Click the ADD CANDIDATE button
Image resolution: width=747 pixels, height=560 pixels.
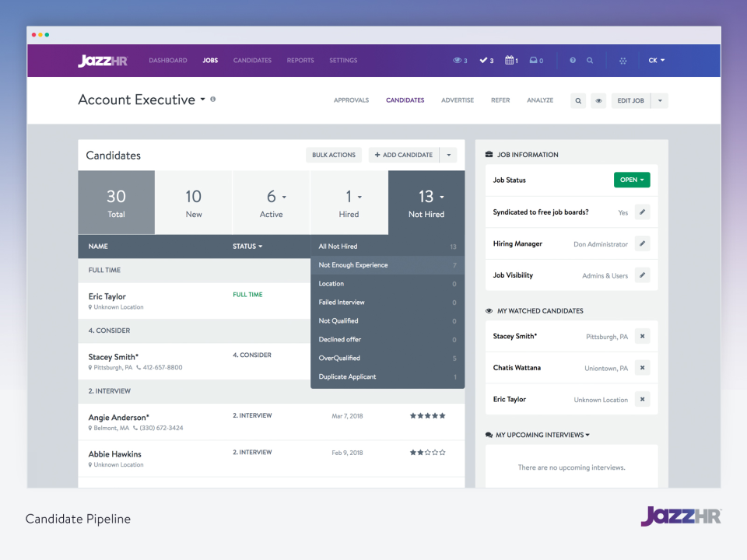404,155
